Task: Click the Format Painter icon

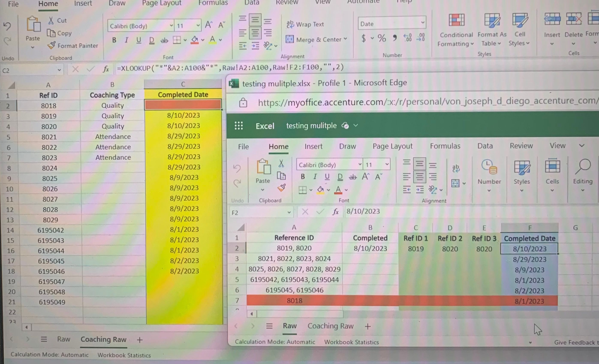Action: [51, 45]
